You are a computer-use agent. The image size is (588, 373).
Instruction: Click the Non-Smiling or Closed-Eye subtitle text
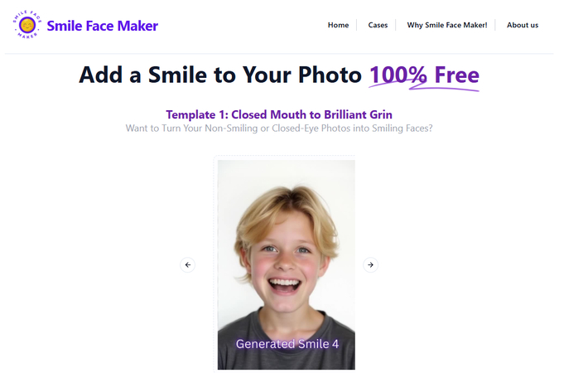(279, 128)
